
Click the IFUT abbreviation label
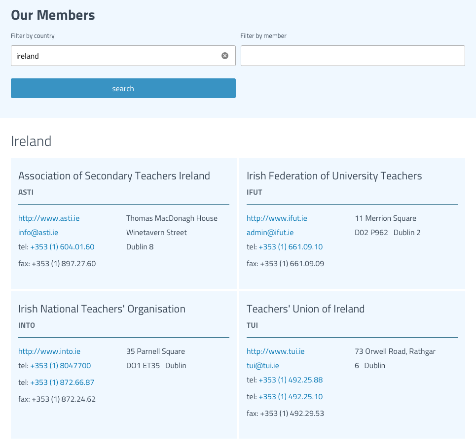click(x=254, y=192)
